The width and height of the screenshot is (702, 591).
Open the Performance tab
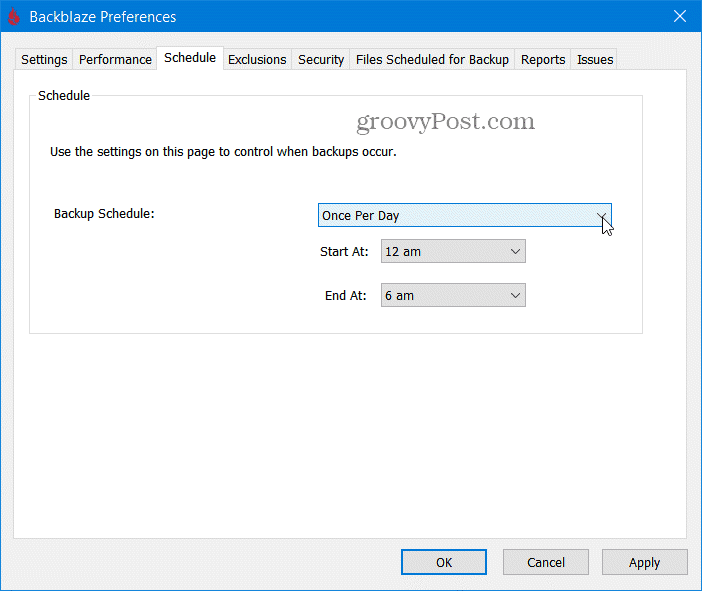115,60
